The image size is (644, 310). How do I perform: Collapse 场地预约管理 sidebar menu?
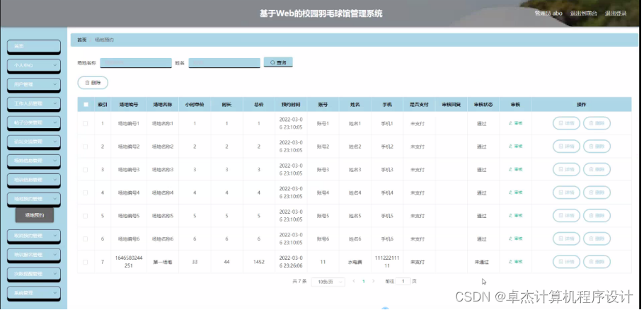(x=34, y=199)
